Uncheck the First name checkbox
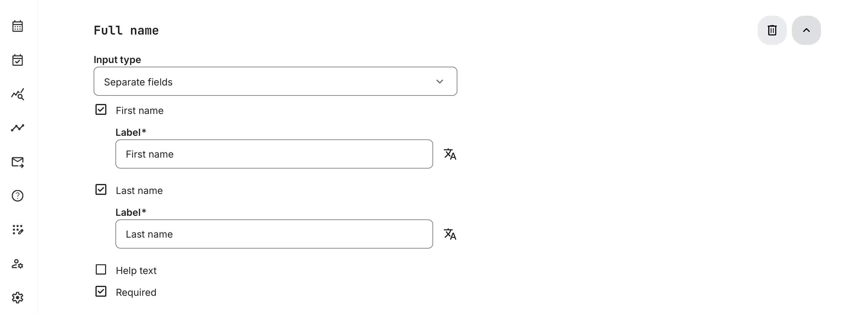 pyautogui.click(x=101, y=110)
